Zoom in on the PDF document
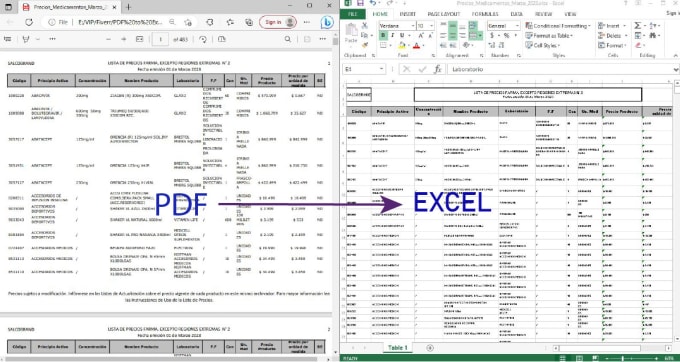 124,39
